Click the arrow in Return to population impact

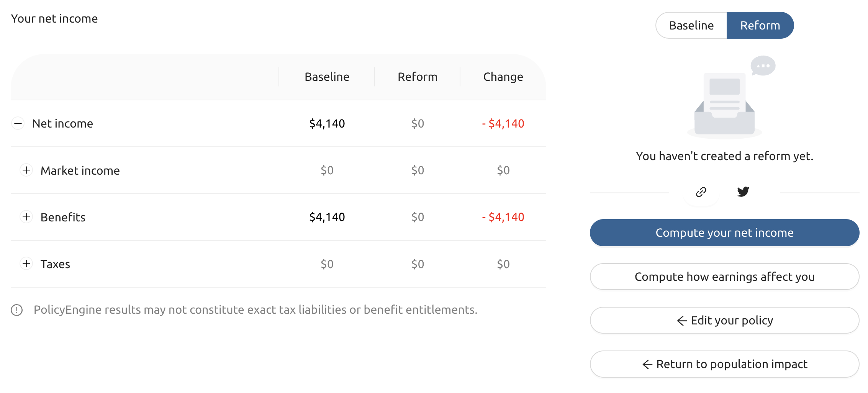coord(647,364)
